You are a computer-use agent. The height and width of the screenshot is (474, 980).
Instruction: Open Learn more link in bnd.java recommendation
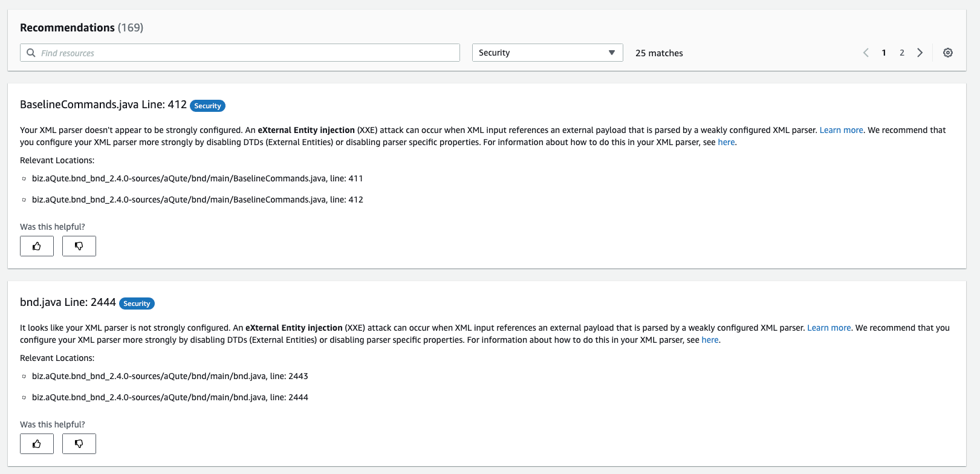click(829, 328)
